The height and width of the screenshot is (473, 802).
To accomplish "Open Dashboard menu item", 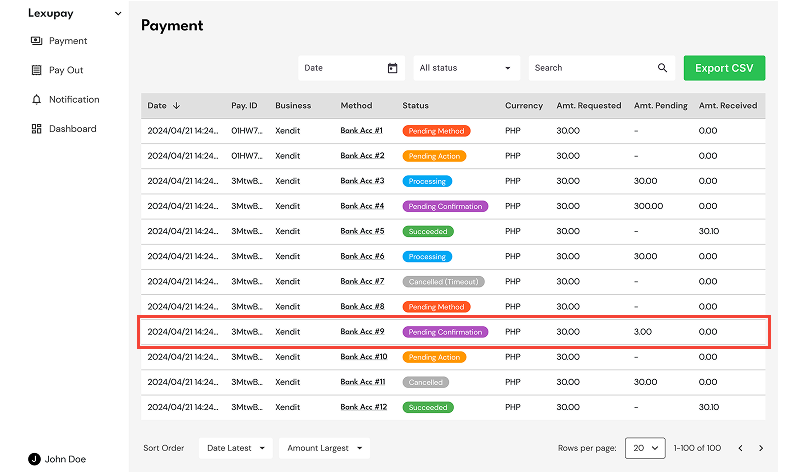I will (x=72, y=129).
